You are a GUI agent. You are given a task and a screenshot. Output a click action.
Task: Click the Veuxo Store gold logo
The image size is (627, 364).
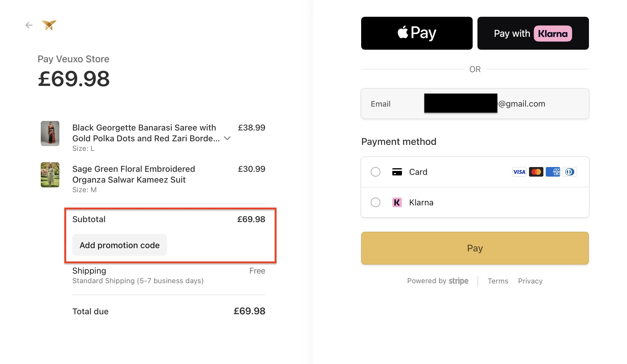click(x=49, y=25)
